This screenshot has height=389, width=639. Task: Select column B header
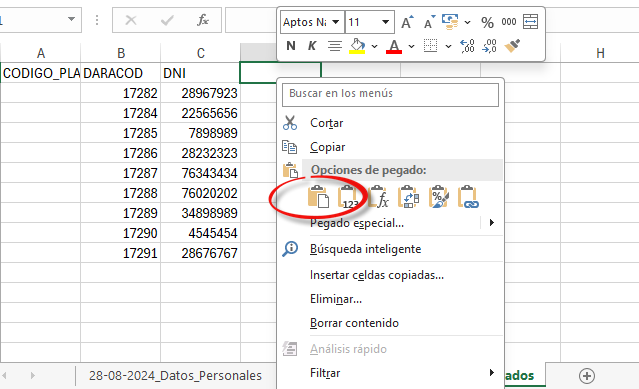click(121, 53)
